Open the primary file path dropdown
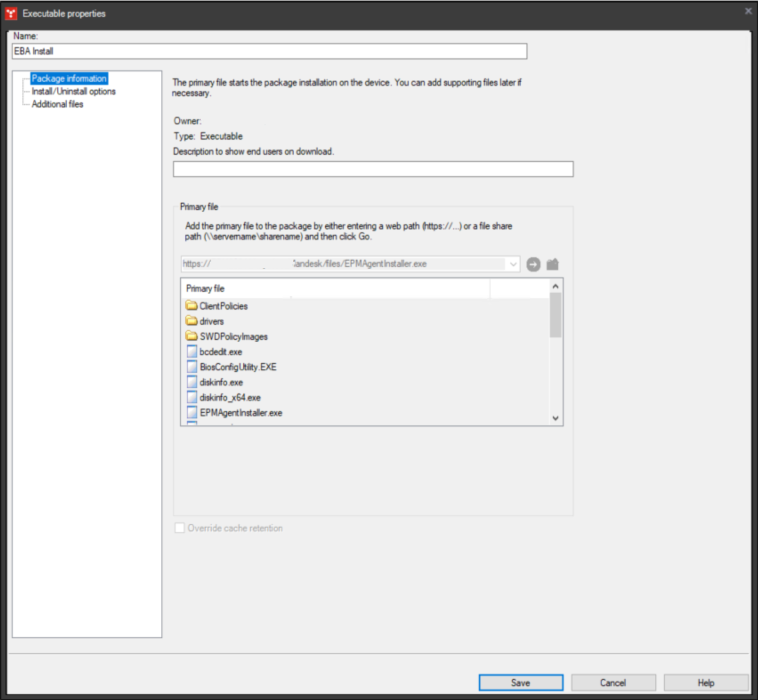758x700 pixels. click(512, 265)
